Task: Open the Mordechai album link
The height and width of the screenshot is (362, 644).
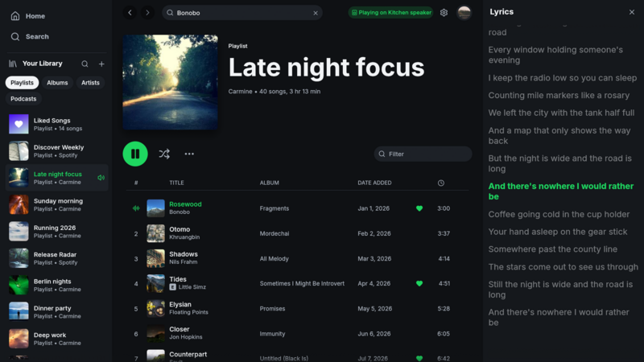Action: point(275,233)
